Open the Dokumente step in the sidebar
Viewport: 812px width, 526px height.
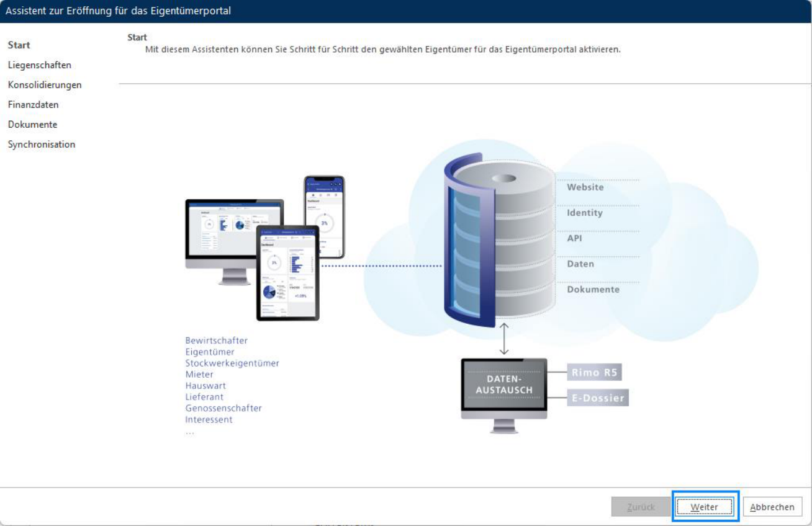[32, 125]
